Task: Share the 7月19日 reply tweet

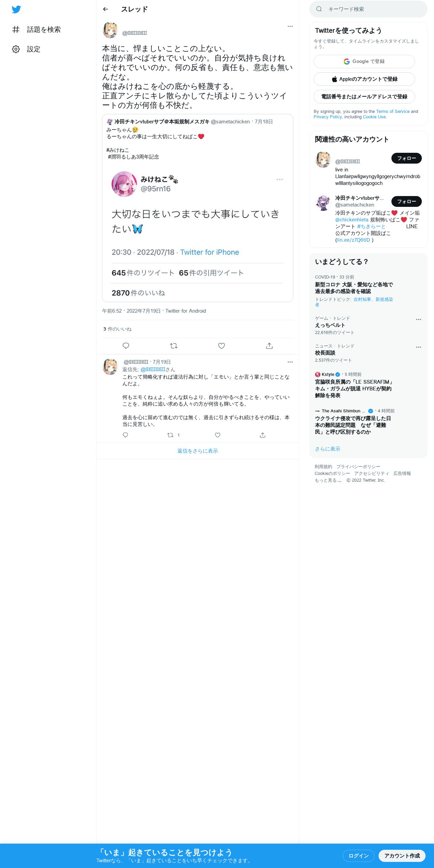Action: [x=263, y=435]
